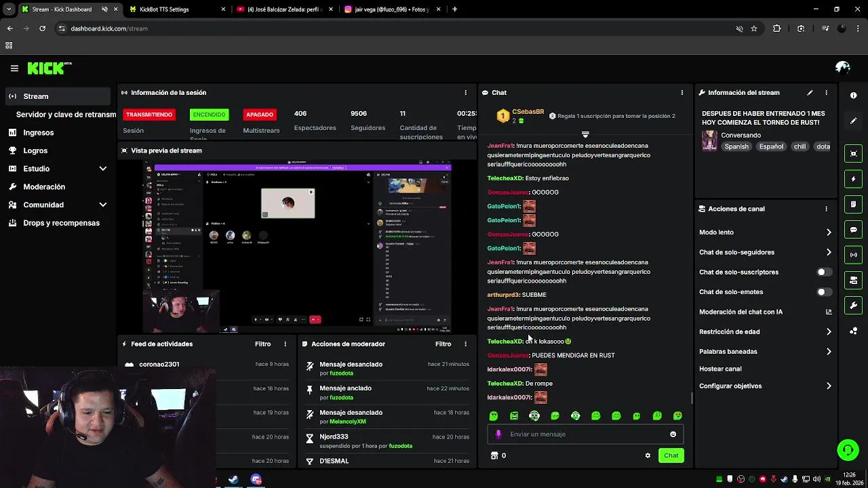The height and width of the screenshot is (488, 868).
Task: Open Servidor y clave de retransmisión
Action: pos(66,115)
